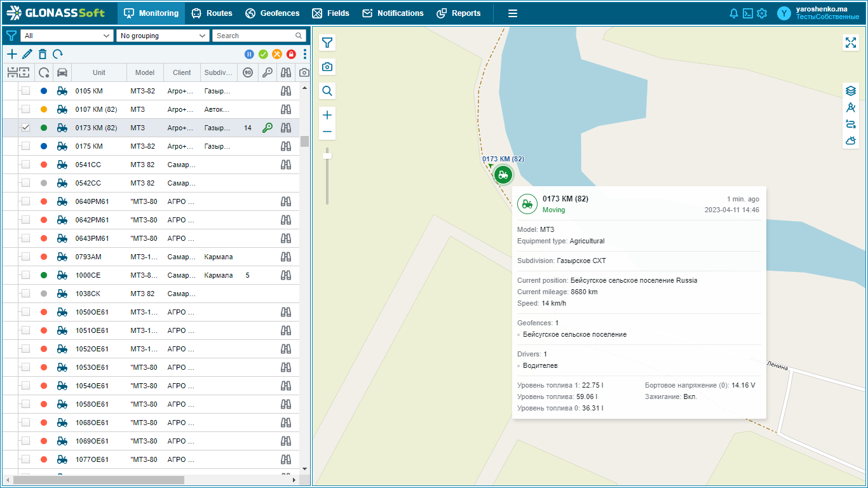Click the trash delete unit icon

coord(43,55)
